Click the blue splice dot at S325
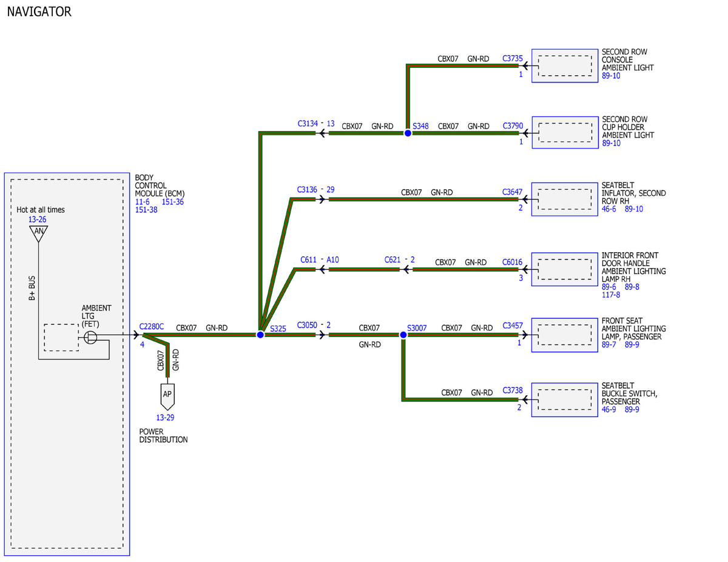 click(260, 335)
